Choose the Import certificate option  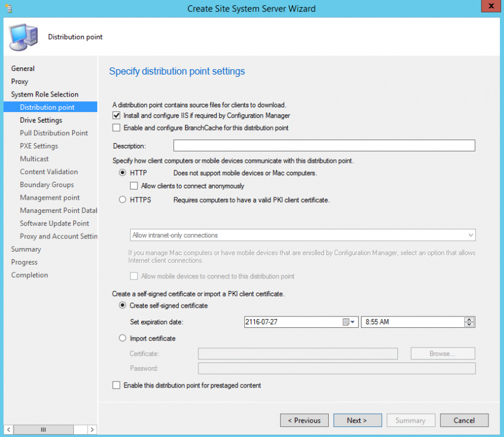pos(122,338)
